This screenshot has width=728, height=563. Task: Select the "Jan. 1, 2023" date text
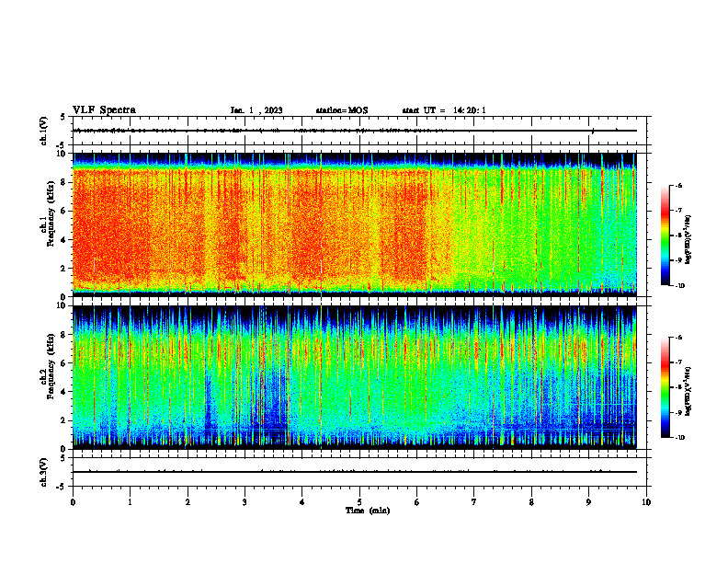pyautogui.click(x=256, y=110)
